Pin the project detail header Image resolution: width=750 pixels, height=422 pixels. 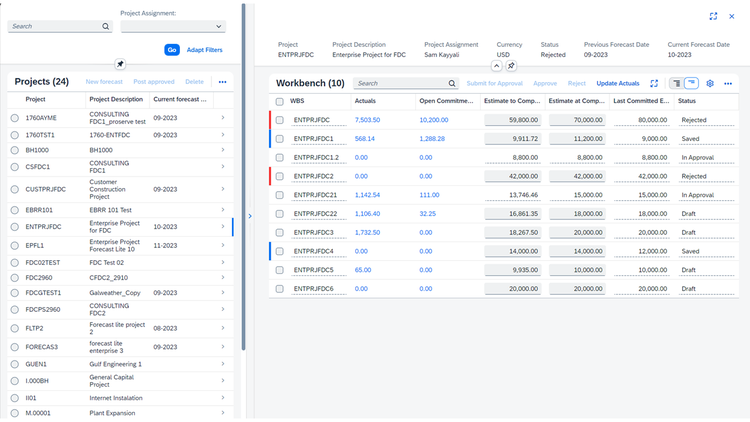click(511, 66)
